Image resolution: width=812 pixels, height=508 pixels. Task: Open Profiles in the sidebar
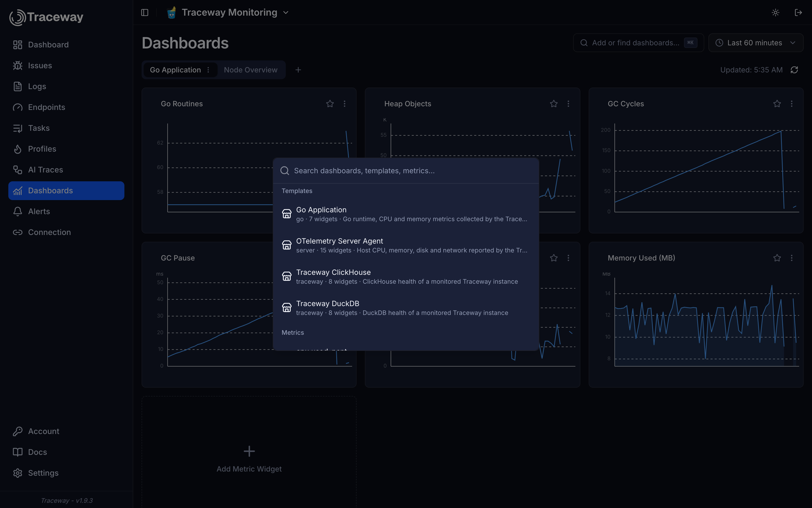[x=66, y=149]
